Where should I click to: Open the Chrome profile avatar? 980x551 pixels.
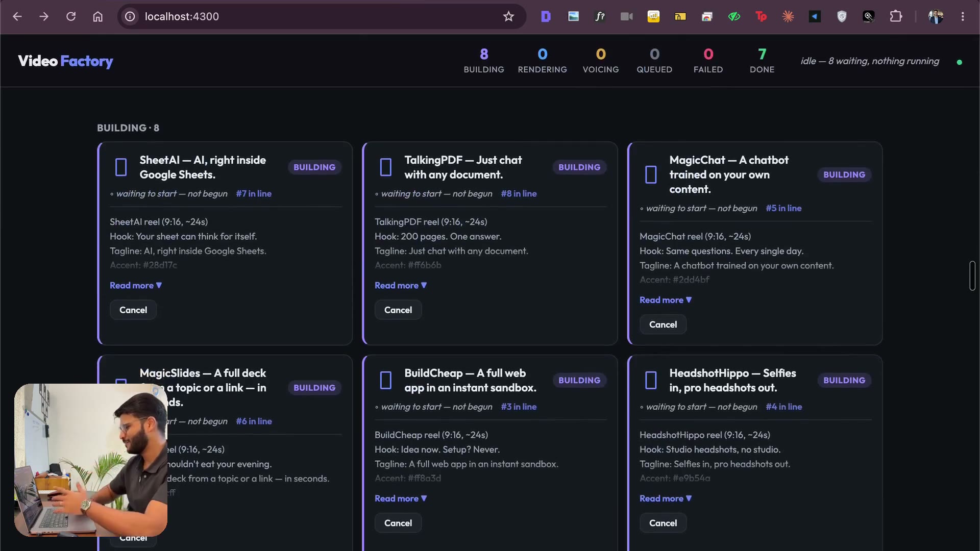coord(936,16)
